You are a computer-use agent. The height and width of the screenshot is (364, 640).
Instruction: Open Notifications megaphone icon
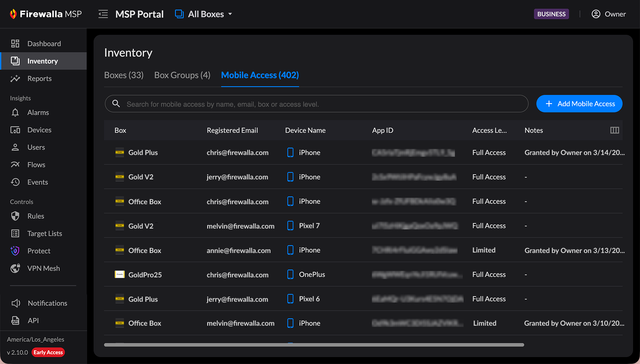coord(16,303)
